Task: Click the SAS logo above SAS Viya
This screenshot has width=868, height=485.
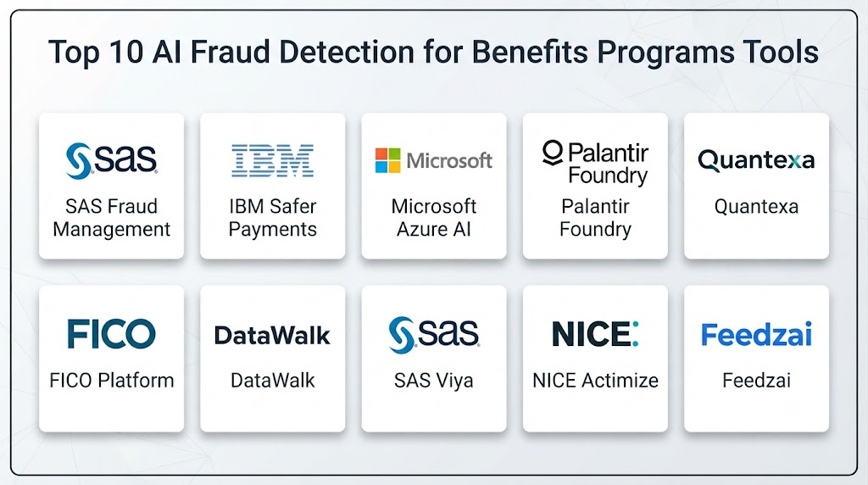Action: pos(434,334)
